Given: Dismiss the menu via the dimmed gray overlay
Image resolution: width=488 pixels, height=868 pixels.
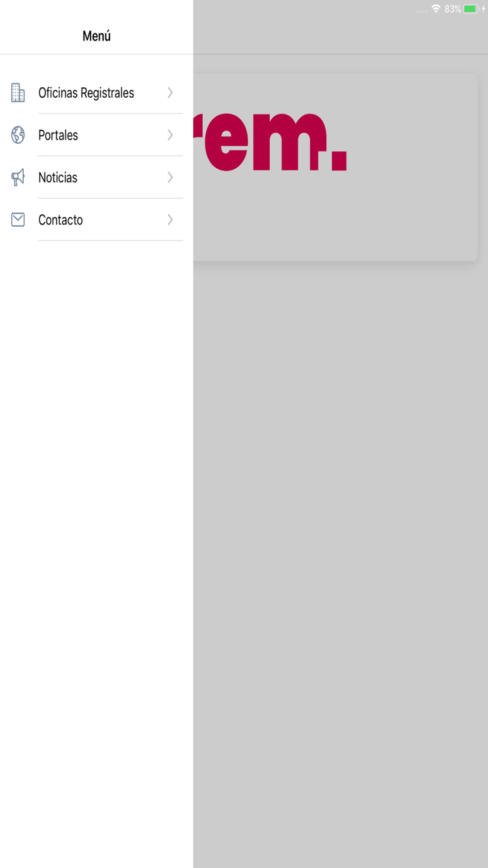Looking at the screenshot, I should click(x=340, y=558).
